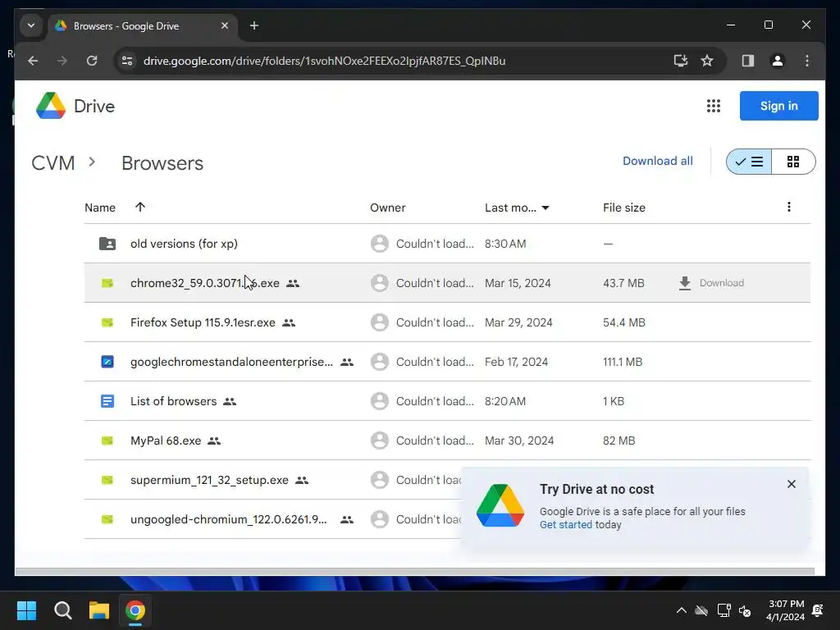Click the download icon in chrome32 row
Image resolution: width=840 pixels, height=630 pixels.
[x=685, y=283]
